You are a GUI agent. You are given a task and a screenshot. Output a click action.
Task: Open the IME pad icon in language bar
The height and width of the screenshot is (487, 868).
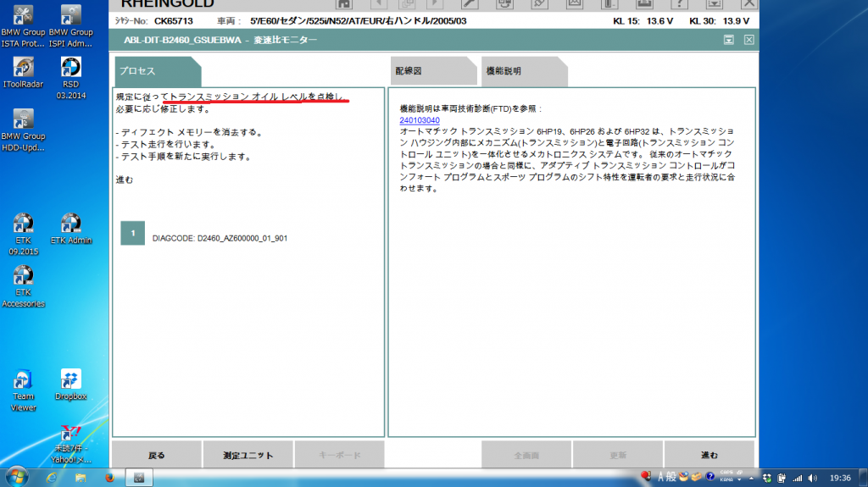pyautogui.click(x=684, y=477)
